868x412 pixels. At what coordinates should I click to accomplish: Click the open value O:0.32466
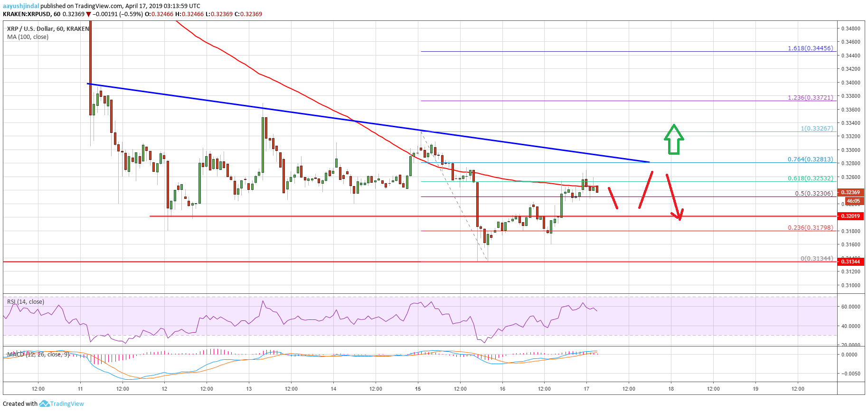(159, 14)
